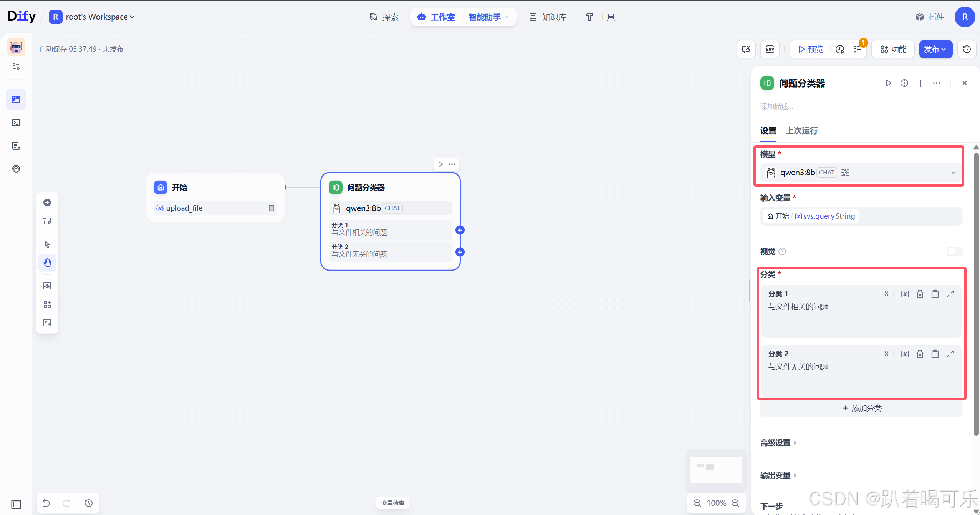This screenshot has height=515, width=980.
Task: Open the conversation variables icon in top toolbar
Action: [x=746, y=49]
